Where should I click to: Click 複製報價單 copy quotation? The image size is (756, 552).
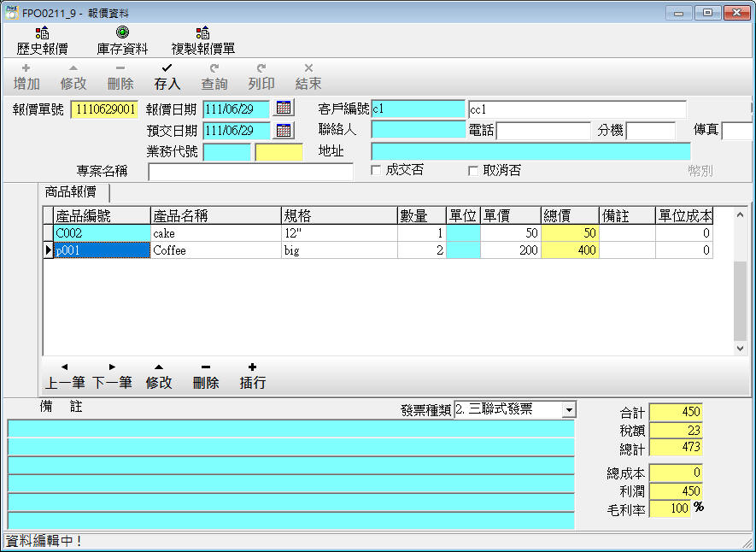(203, 41)
